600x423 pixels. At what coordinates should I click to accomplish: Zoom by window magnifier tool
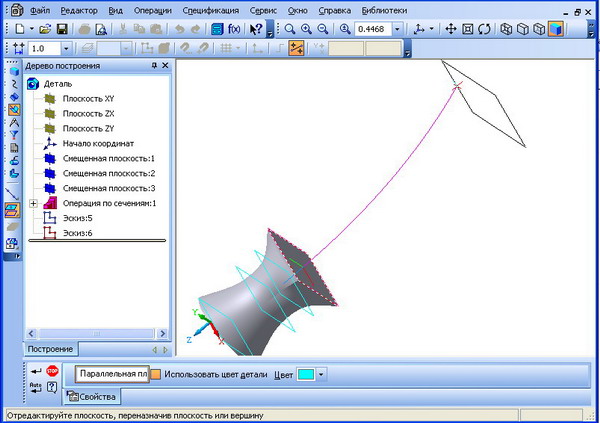tap(290, 29)
